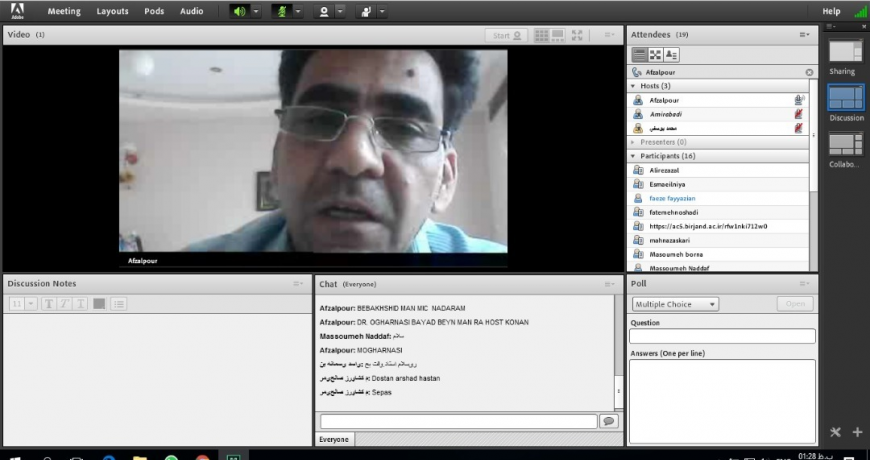Click the third host's muted microphone icon
Image resolution: width=870 pixels, height=460 pixels.
click(x=799, y=128)
